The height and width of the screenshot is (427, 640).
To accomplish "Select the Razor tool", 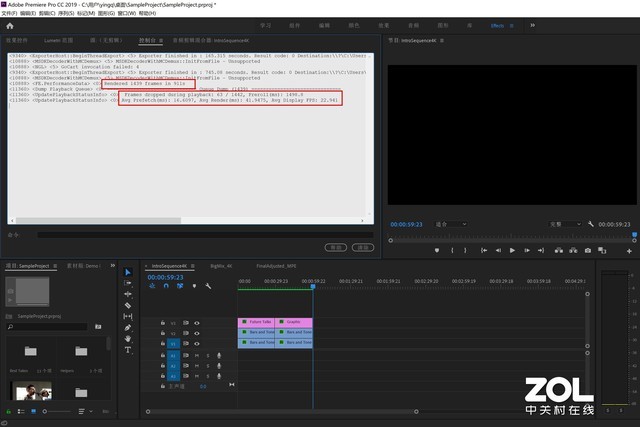I will click(128, 305).
